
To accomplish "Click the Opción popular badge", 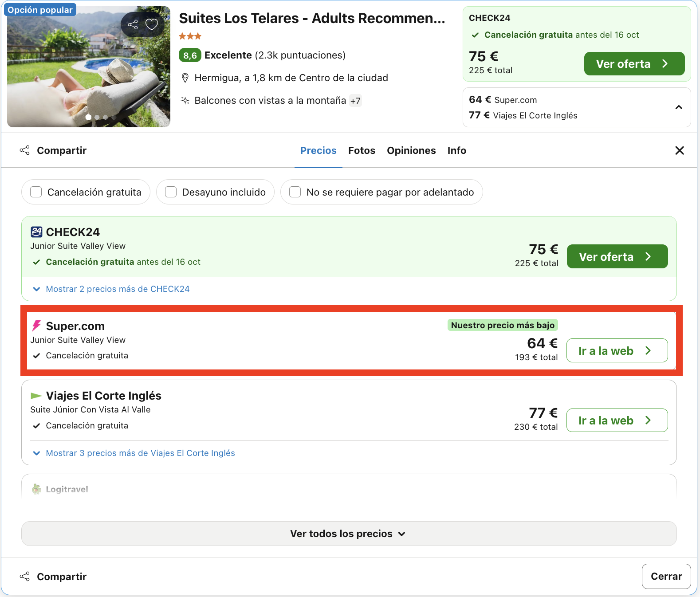I will 40,10.
